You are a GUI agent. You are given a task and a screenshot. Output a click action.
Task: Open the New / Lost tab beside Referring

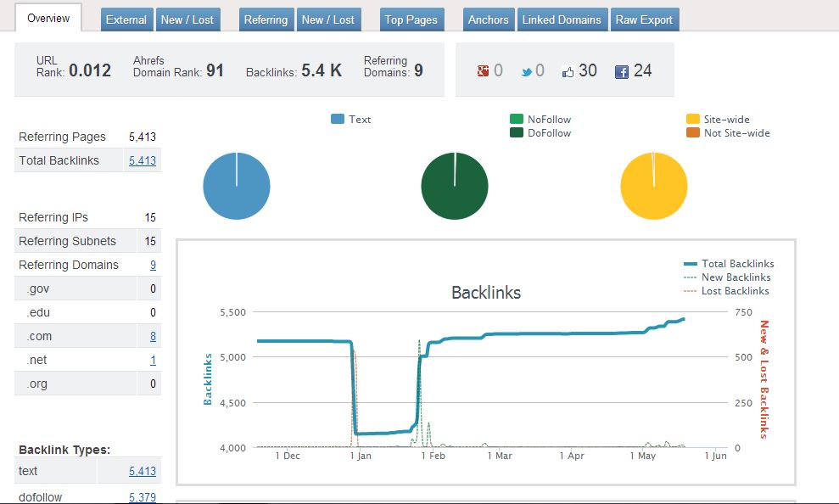pos(328,20)
